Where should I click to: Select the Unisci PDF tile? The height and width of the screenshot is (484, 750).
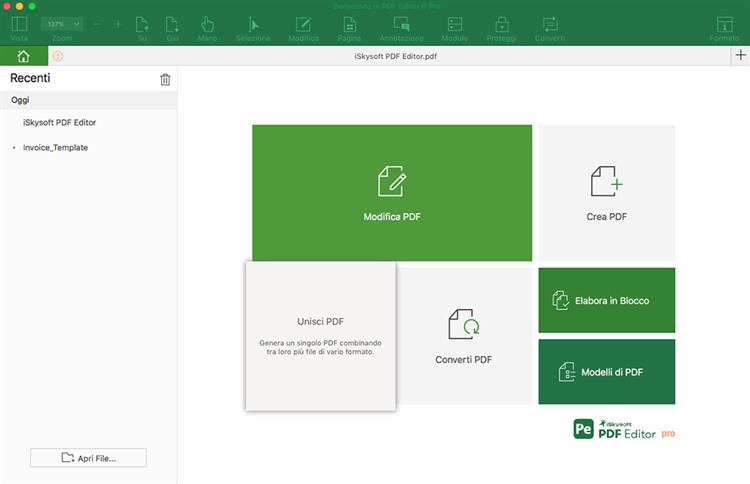[320, 335]
